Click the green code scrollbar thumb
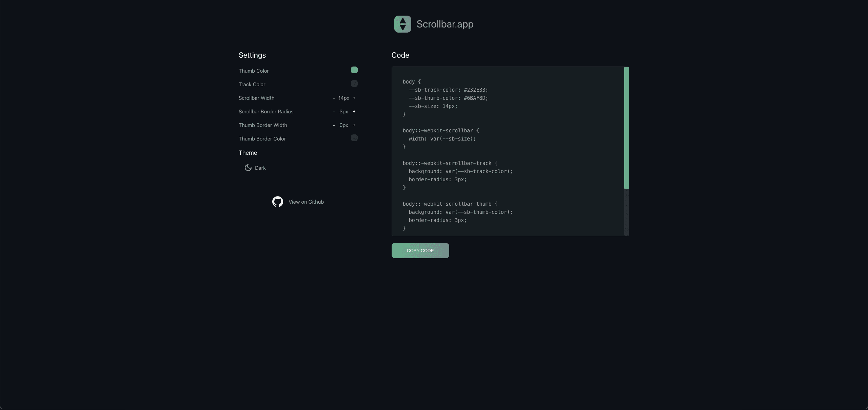This screenshot has height=410, width=868. click(x=626, y=128)
